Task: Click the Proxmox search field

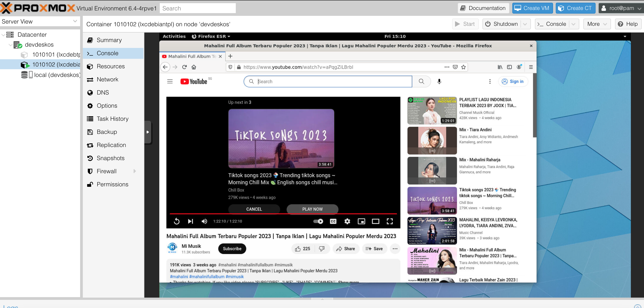Action: (x=198, y=8)
